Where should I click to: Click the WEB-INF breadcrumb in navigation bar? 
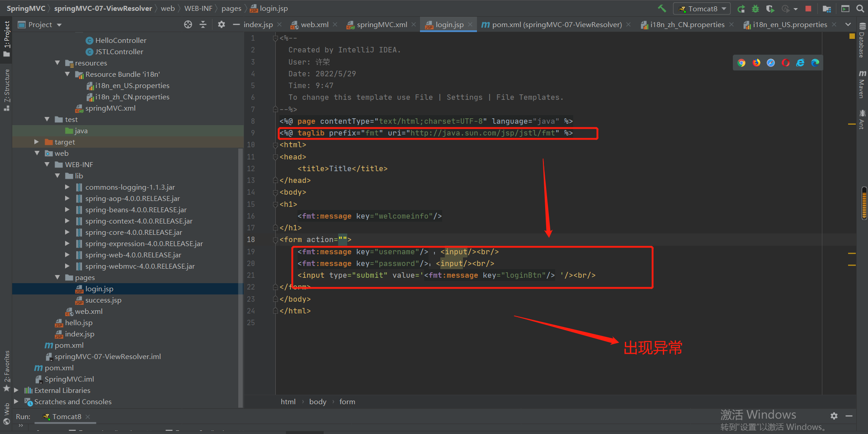click(198, 8)
